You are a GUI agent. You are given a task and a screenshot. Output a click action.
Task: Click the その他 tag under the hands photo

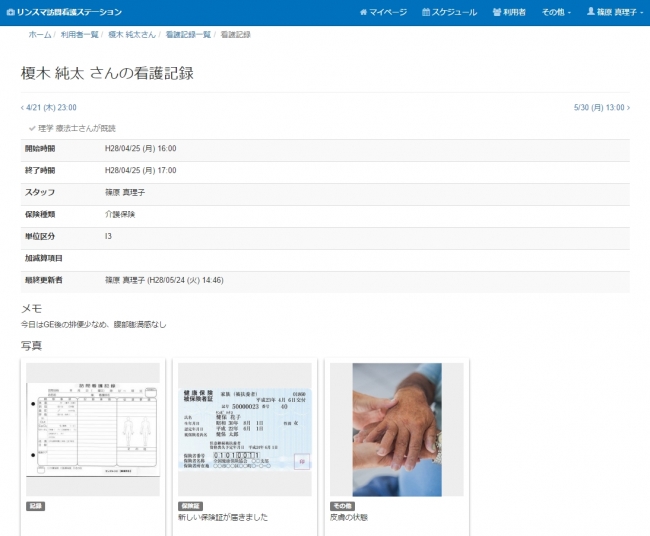341,506
